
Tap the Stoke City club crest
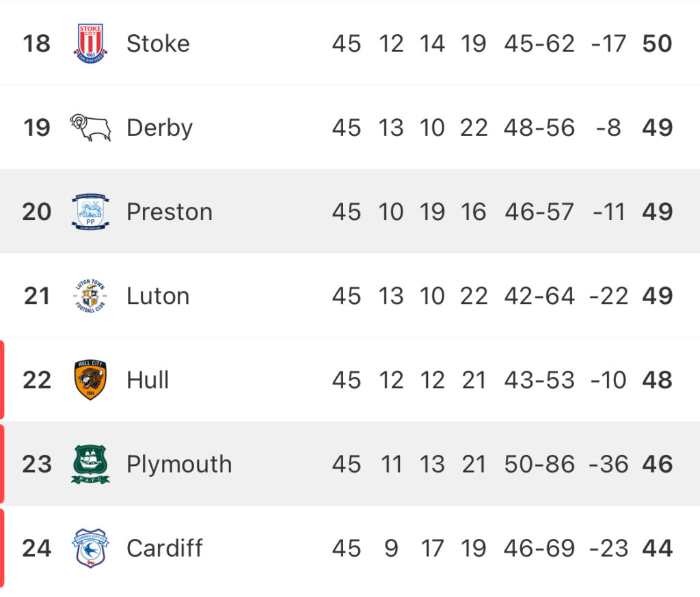(90, 43)
